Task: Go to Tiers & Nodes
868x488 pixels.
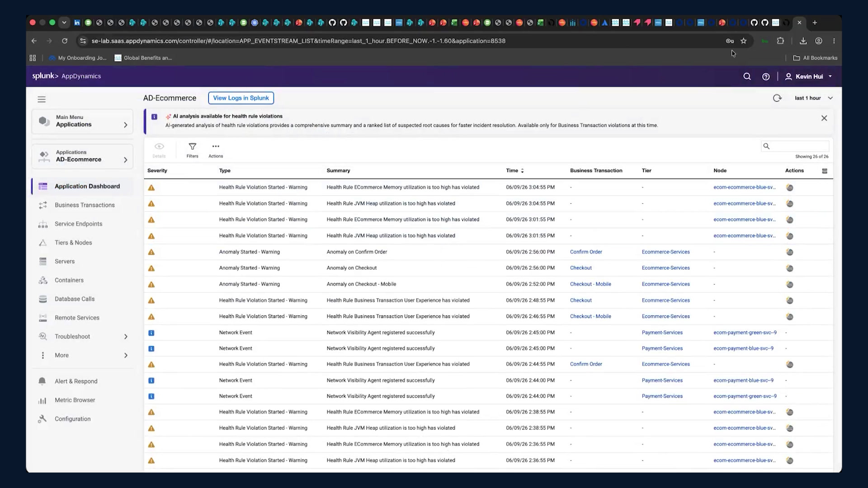Action: [73, 243]
